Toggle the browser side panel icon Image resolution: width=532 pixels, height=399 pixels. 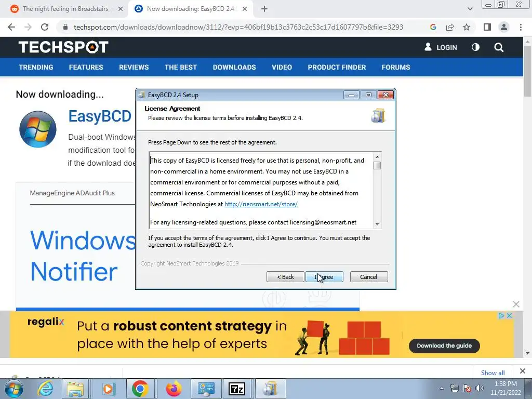487,27
